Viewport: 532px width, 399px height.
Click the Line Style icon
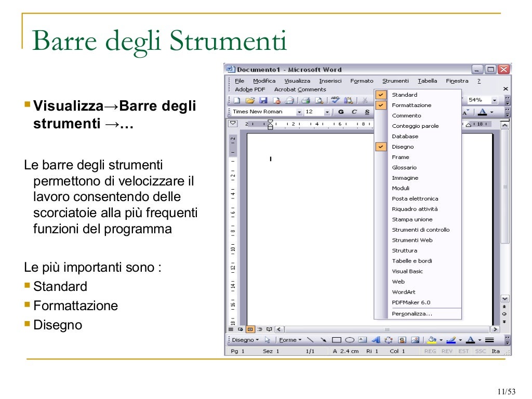(x=489, y=340)
